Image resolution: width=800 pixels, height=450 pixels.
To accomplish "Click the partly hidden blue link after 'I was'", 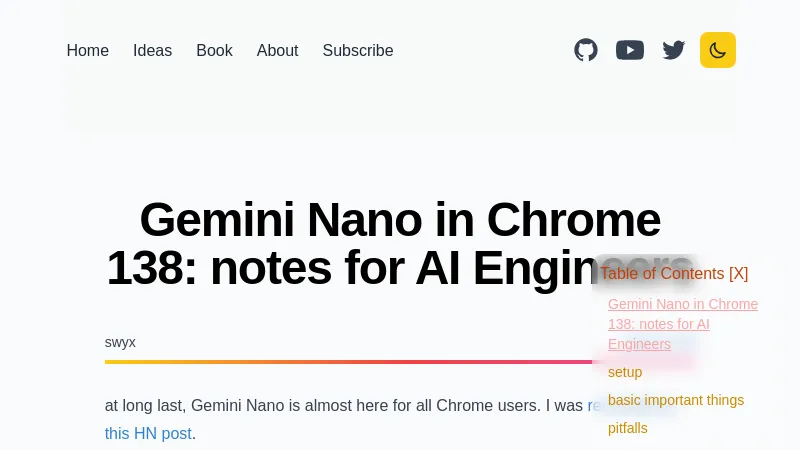I will click(592, 406).
